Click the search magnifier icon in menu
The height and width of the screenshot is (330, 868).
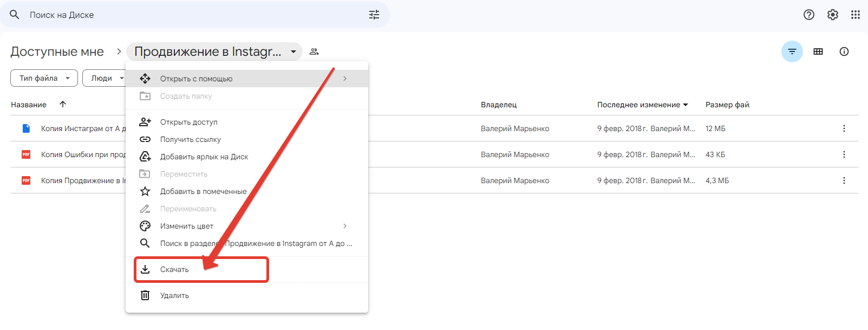[x=145, y=243]
